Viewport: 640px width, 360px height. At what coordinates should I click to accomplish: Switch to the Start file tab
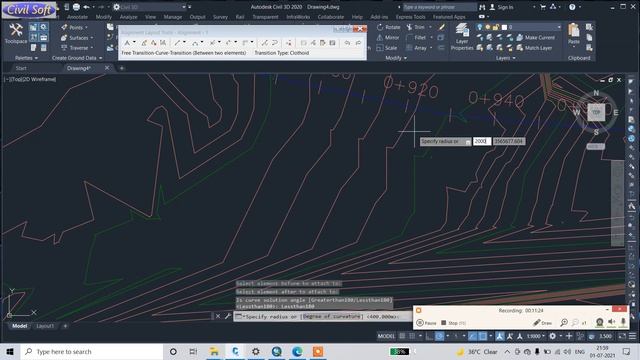(21, 68)
